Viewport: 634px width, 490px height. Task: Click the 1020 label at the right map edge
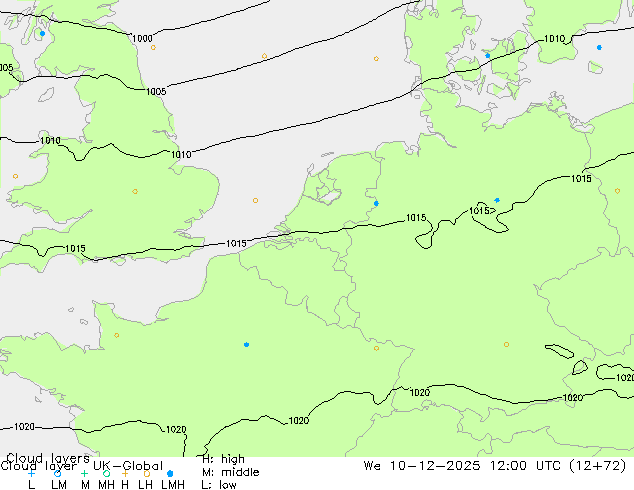click(x=625, y=378)
